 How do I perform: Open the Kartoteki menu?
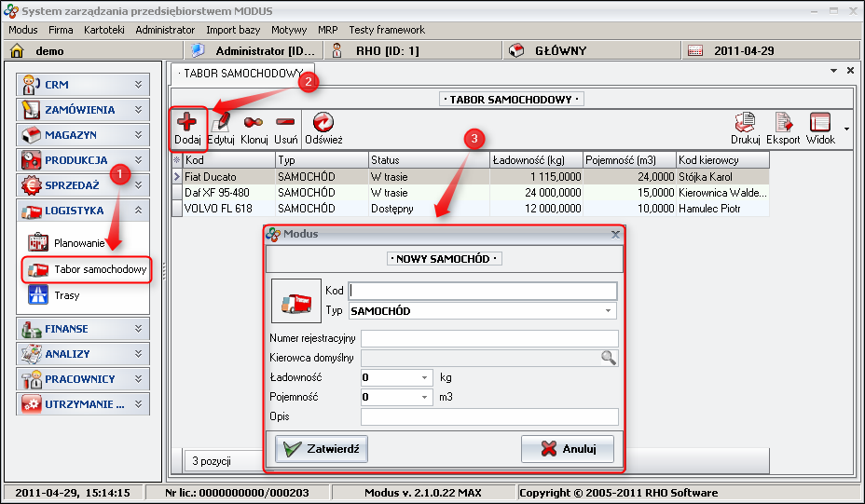click(x=103, y=30)
